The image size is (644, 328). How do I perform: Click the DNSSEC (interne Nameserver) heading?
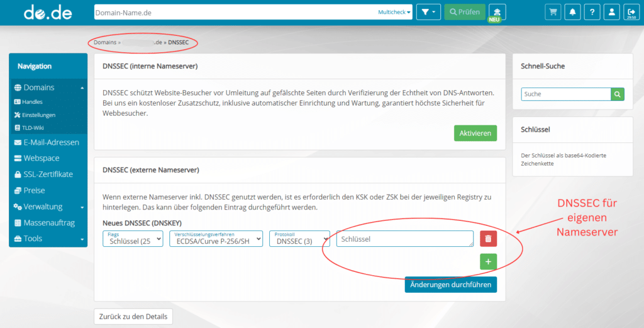coord(150,66)
